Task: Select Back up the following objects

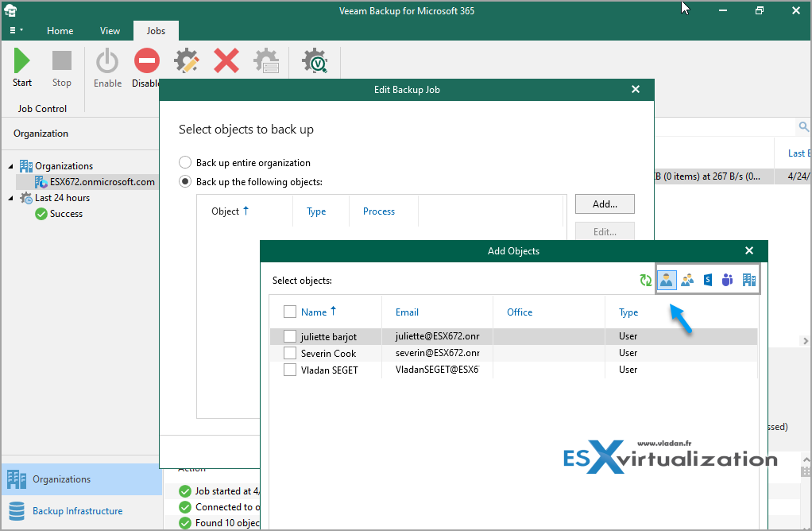Action: [x=185, y=182]
